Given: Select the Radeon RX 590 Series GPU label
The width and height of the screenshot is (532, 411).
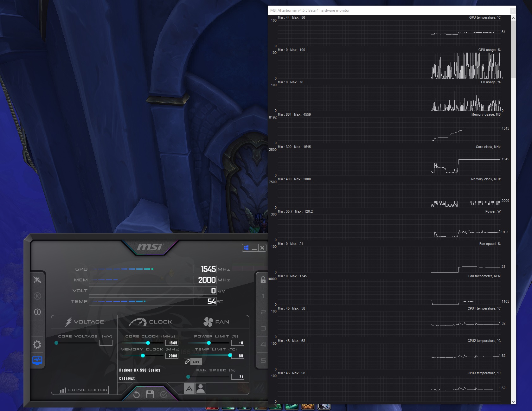Looking at the screenshot, I should tap(140, 370).
